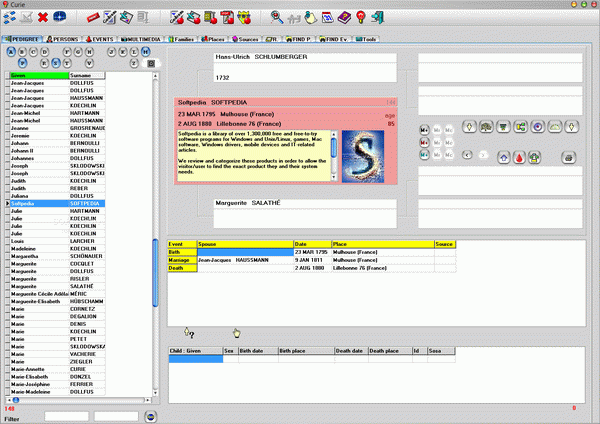Select the letter D filter button

[45, 52]
